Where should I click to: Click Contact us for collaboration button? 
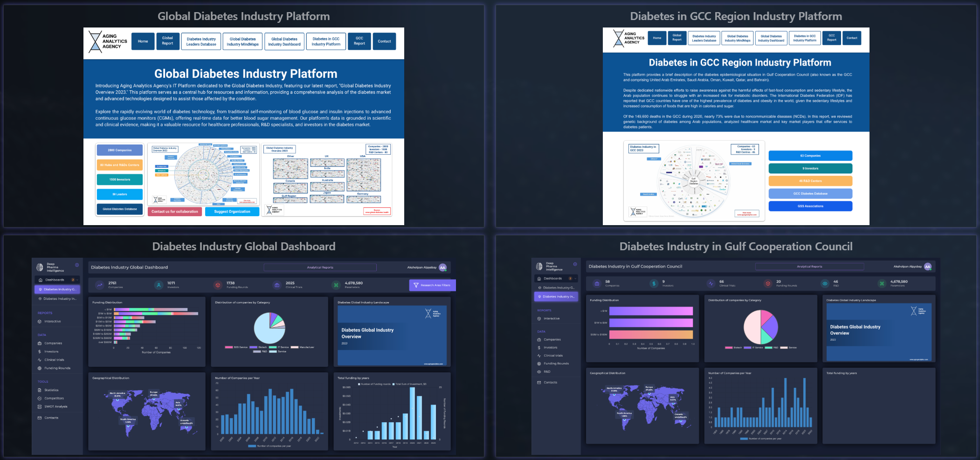pyautogui.click(x=174, y=212)
